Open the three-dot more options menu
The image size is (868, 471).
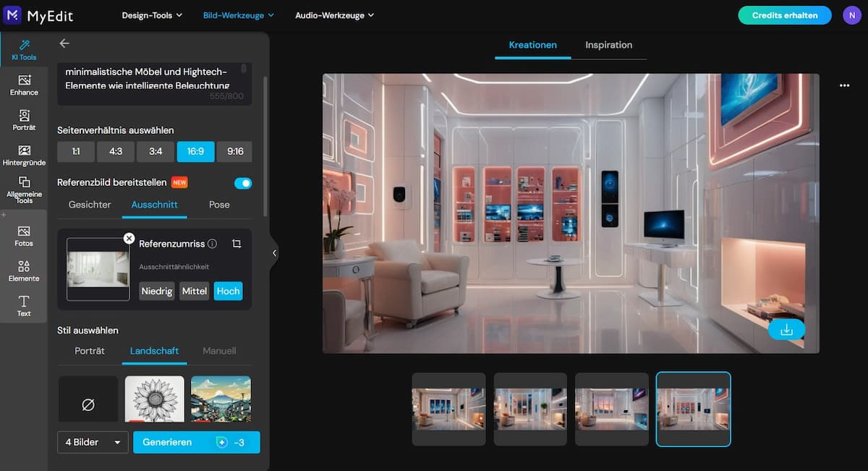(x=844, y=85)
